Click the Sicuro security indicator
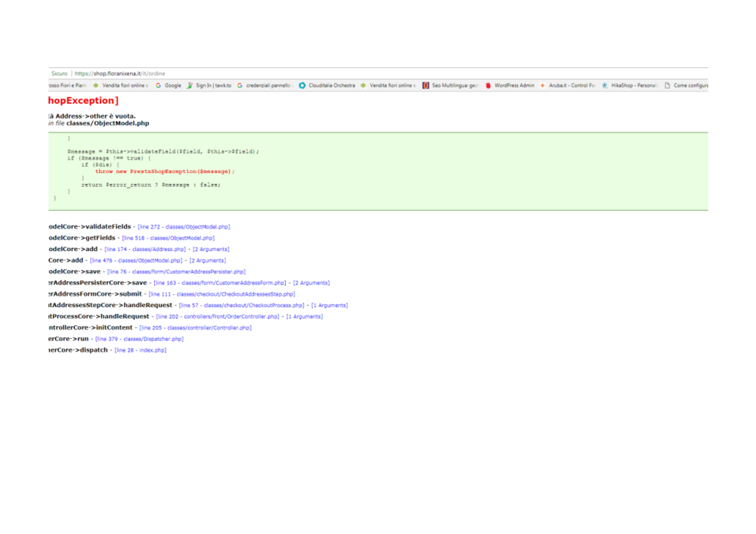This screenshot has height=534, width=756. 58,73
